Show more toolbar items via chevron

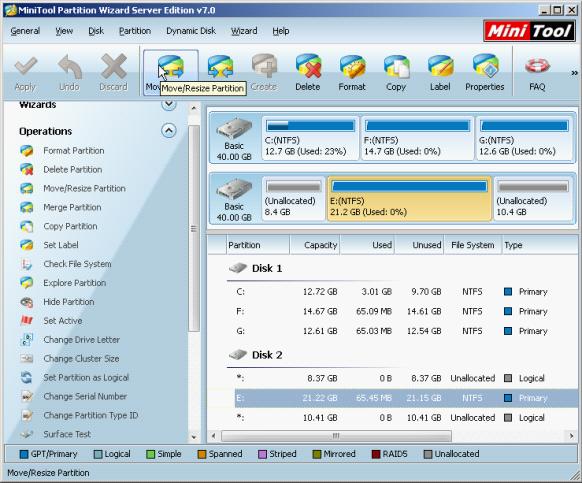pos(574,73)
